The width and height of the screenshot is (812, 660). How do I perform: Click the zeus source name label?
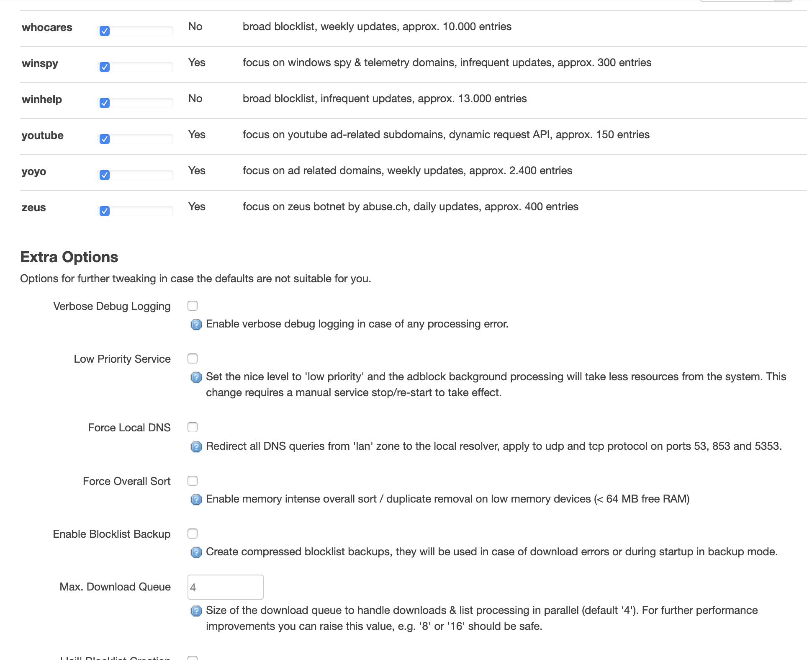[34, 207]
